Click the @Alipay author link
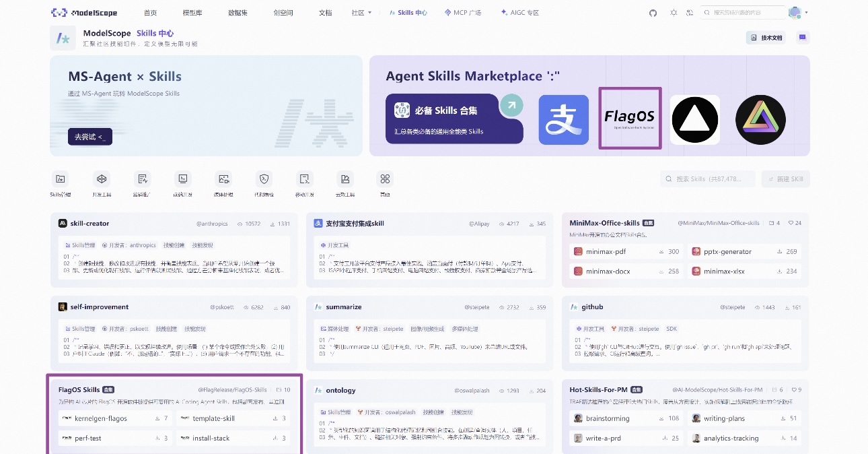The height and width of the screenshot is (454, 868). pos(479,224)
